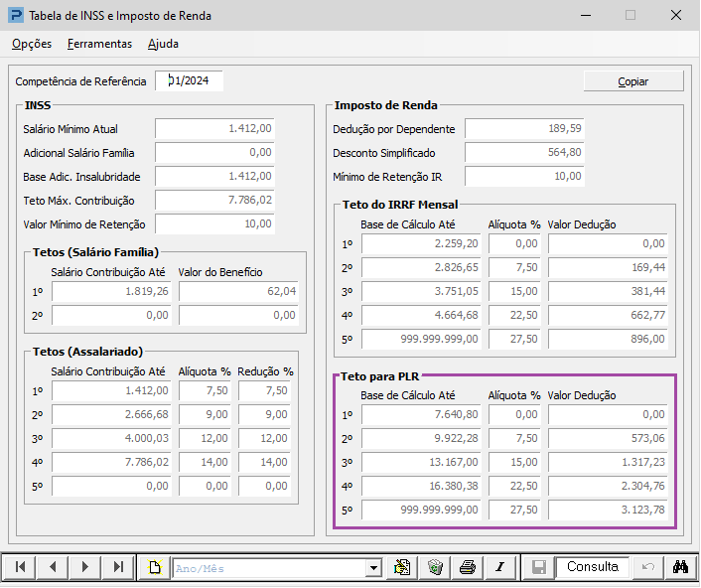
Task: Click the Salário Mínimo Atual field
Action: click(x=214, y=129)
